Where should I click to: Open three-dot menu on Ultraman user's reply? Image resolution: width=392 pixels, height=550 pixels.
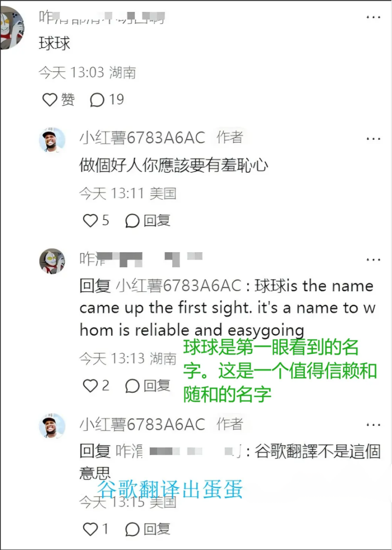[374, 260]
